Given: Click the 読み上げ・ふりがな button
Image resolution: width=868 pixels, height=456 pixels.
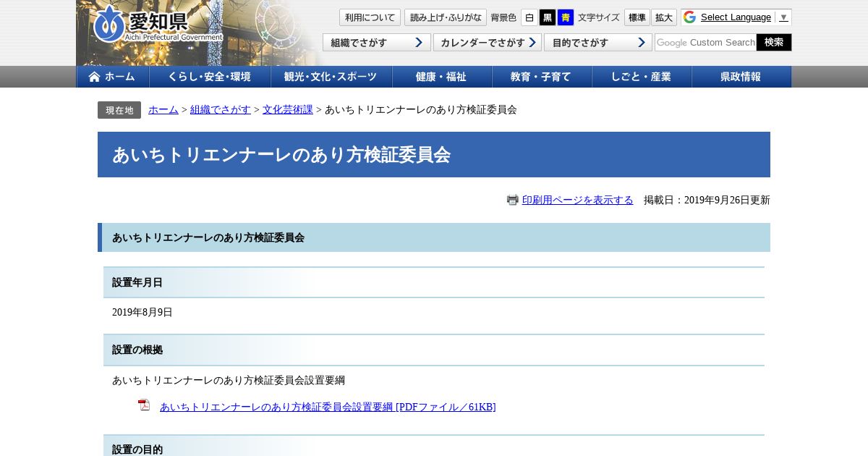Looking at the screenshot, I should (446, 17).
